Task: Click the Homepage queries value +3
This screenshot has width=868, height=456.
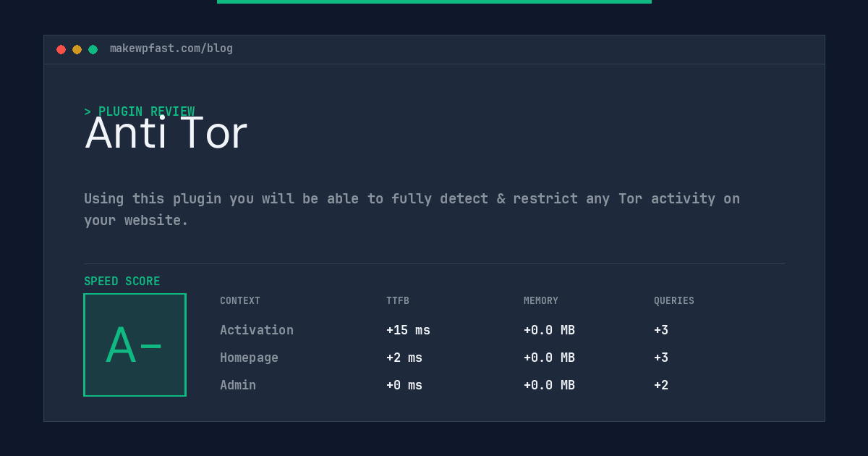Action: (661, 358)
